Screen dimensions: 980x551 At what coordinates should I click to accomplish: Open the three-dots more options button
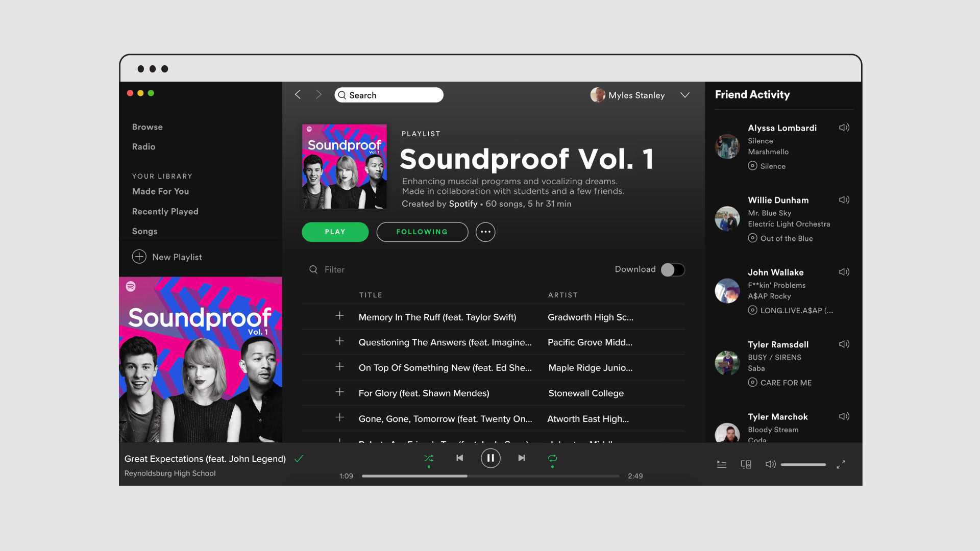click(485, 232)
